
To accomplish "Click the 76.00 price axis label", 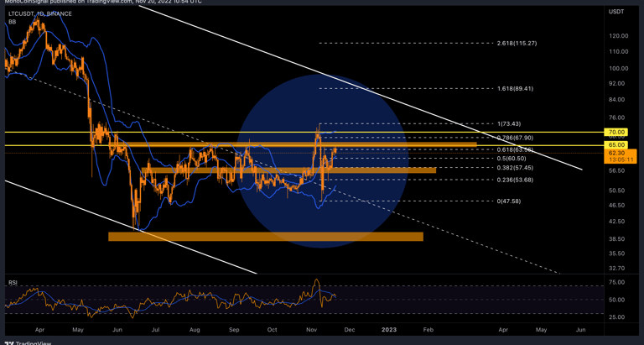I will 618,118.
